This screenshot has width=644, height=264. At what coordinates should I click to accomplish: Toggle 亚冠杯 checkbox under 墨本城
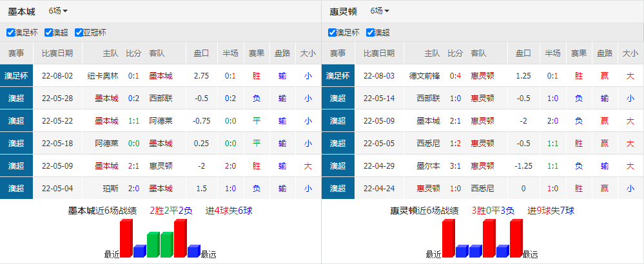79,32
